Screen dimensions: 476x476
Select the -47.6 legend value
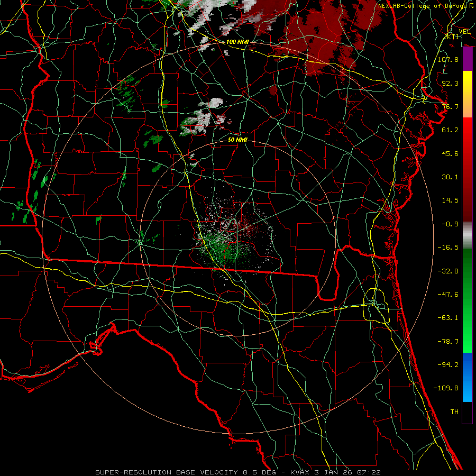448,295
